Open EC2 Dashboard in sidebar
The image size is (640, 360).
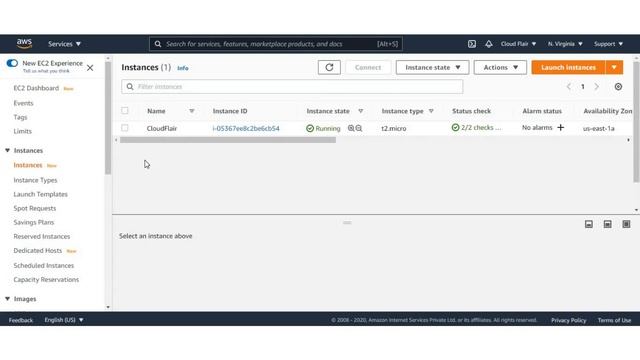pyautogui.click(x=36, y=88)
